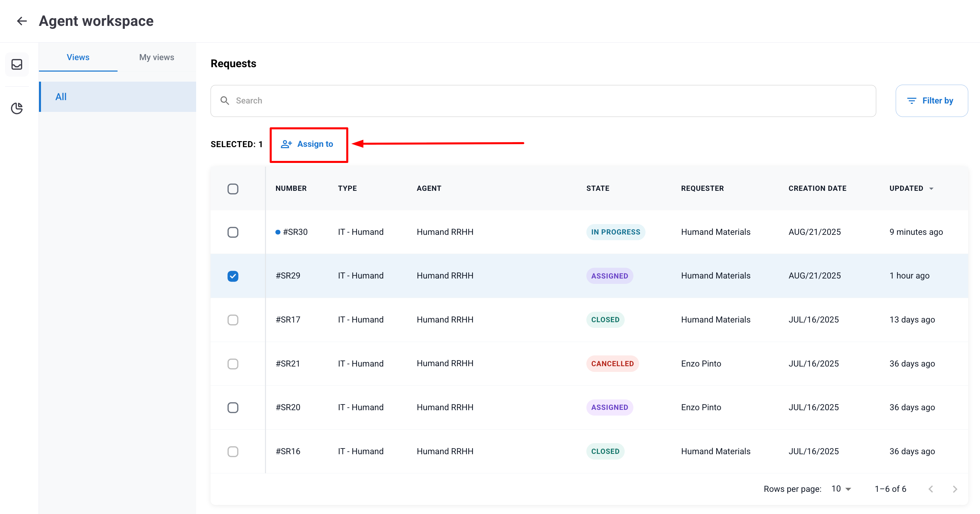Toggle sort arrow on Updated column
This screenshot has width=980, height=514.
(x=931, y=189)
